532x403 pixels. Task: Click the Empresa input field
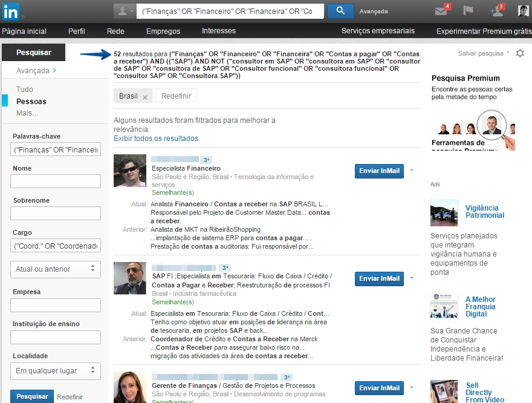(56, 305)
